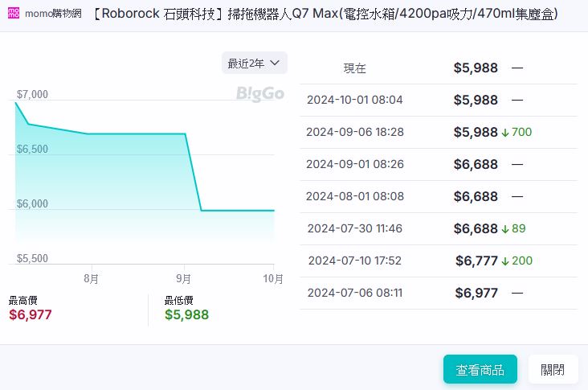Click the 最高價 $6,977 value
The width and height of the screenshot is (588, 390).
(x=31, y=314)
